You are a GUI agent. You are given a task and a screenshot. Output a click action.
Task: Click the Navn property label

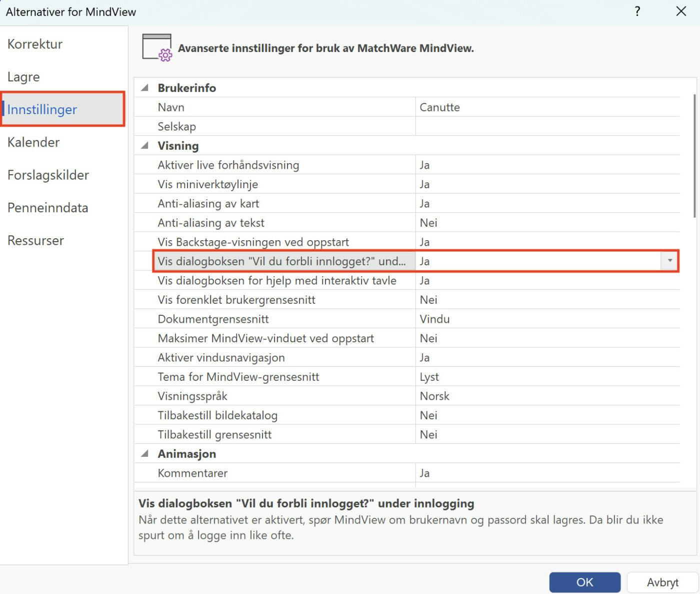171,107
